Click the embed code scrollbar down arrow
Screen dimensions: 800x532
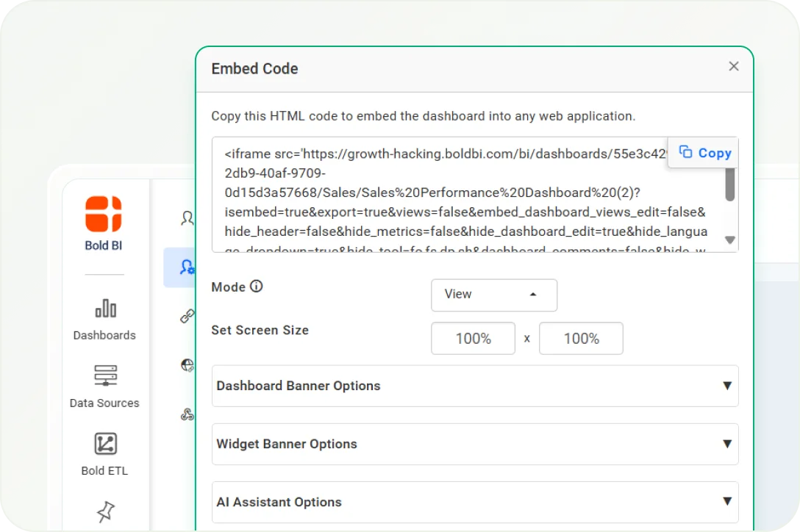[x=729, y=240]
